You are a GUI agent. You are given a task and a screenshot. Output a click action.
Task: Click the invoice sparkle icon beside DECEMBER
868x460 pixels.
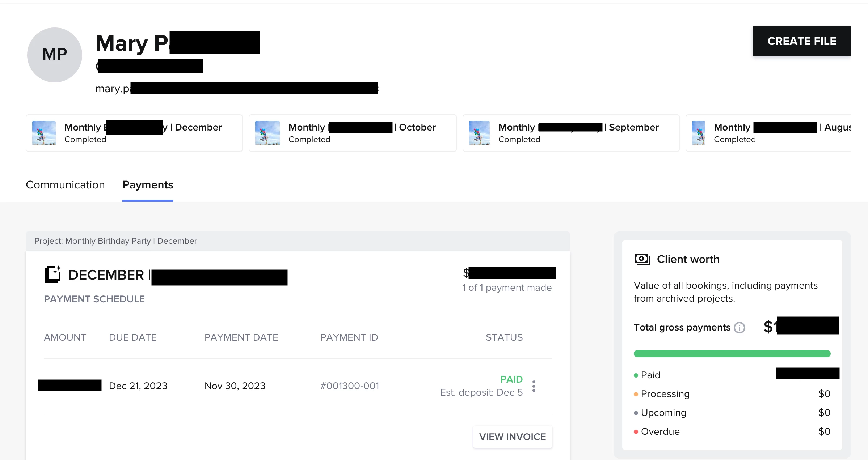point(53,275)
